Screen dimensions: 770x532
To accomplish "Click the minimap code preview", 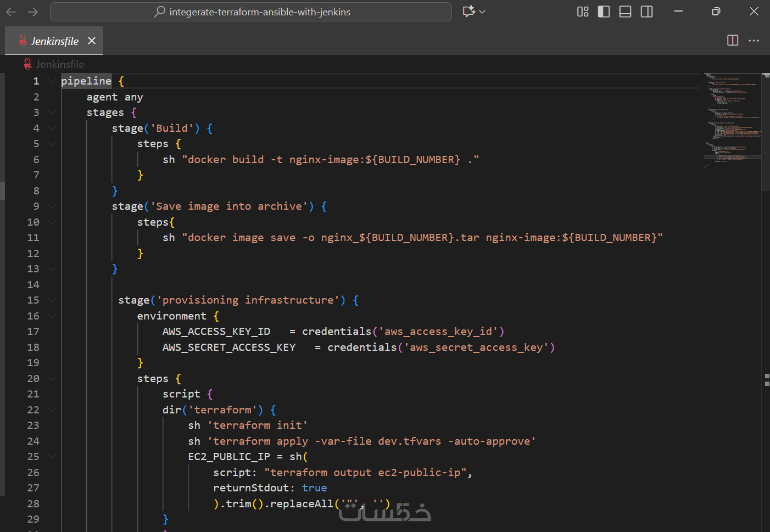I will pyautogui.click(x=732, y=118).
